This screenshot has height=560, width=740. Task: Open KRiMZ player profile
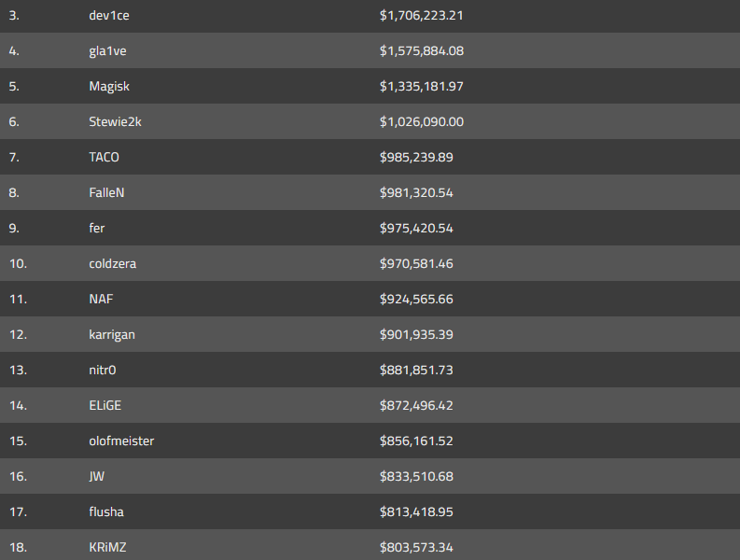tap(107, 548)
